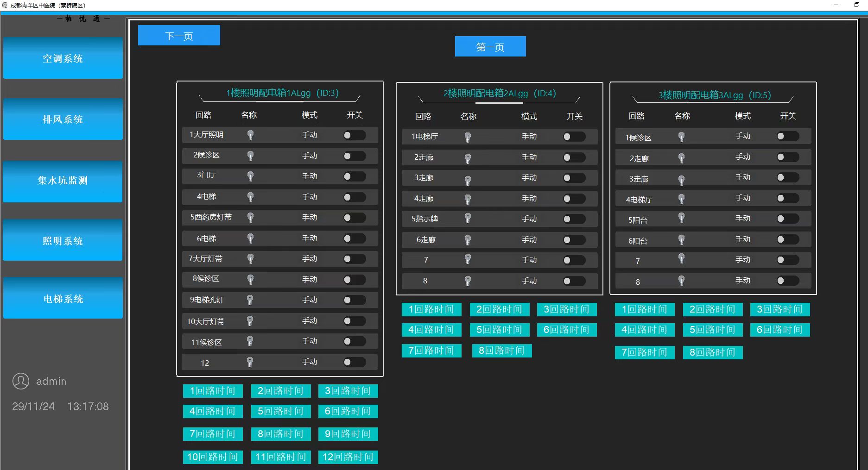Click bulb icon in row 8 of panel 2ALgg
This screenshot has height=470, width=868.
point(468,281)
